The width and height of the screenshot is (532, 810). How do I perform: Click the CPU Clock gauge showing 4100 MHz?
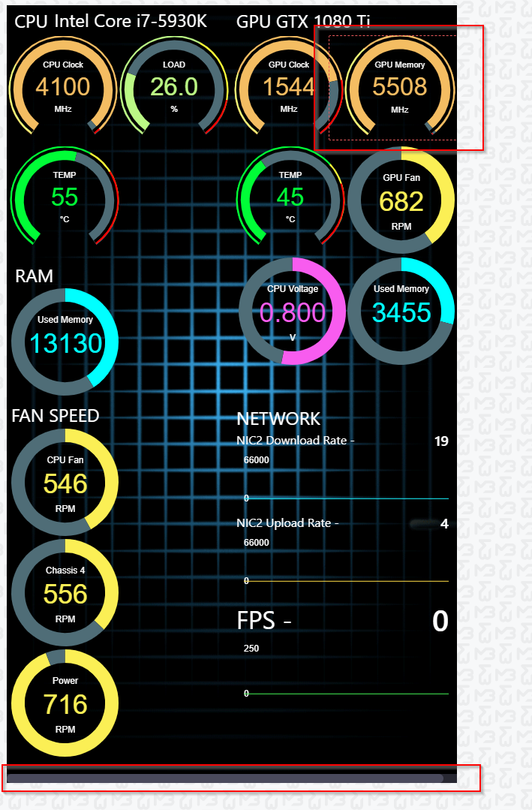tap(63, 87)
